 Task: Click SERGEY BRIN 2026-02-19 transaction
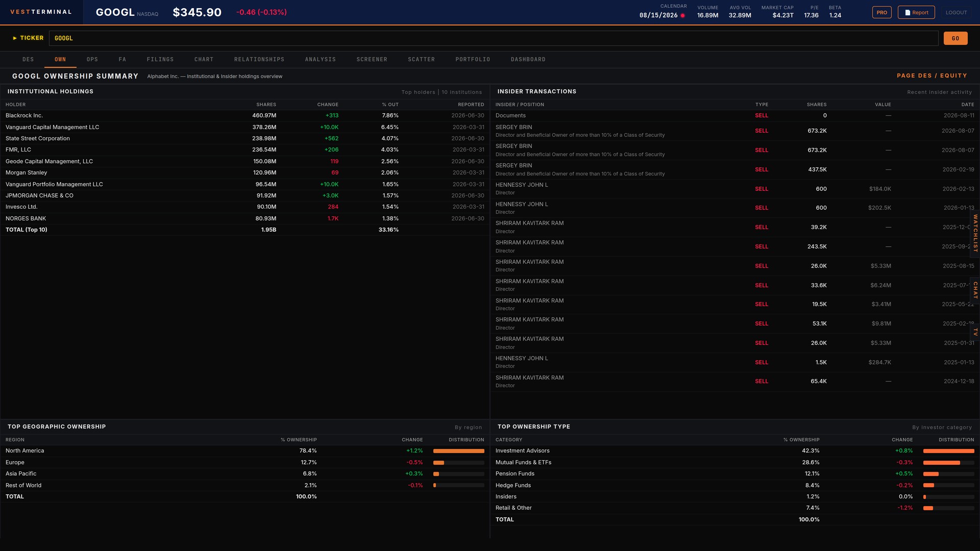pos(735,169)
